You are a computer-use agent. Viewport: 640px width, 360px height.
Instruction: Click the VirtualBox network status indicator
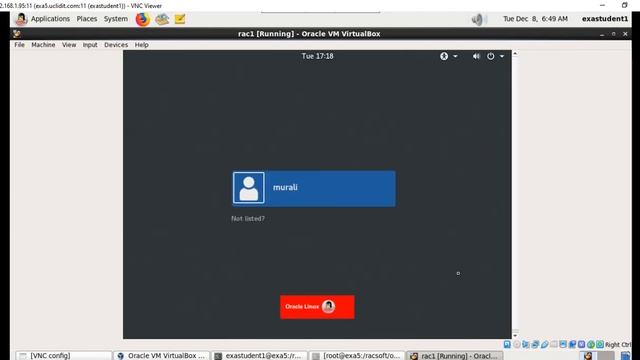point(535,344)
